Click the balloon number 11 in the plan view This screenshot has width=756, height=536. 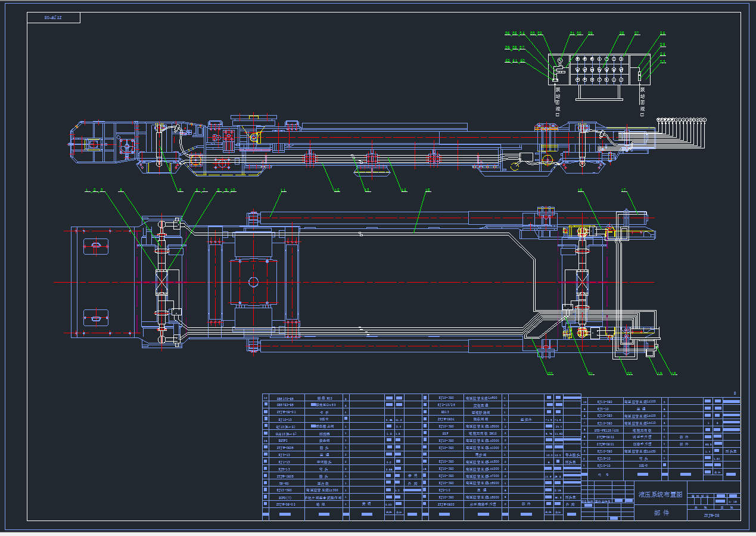283,190
